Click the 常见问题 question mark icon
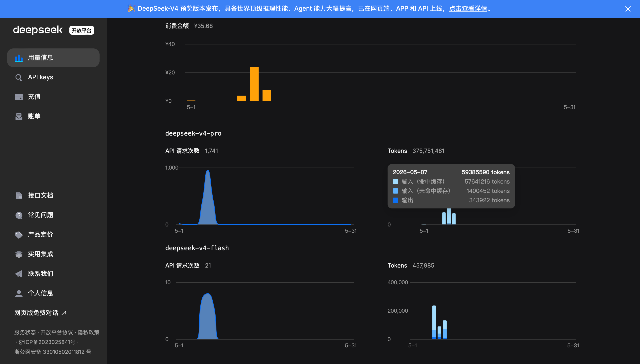Viewport: 640px width, 364px height. click(x=19, y=215)
